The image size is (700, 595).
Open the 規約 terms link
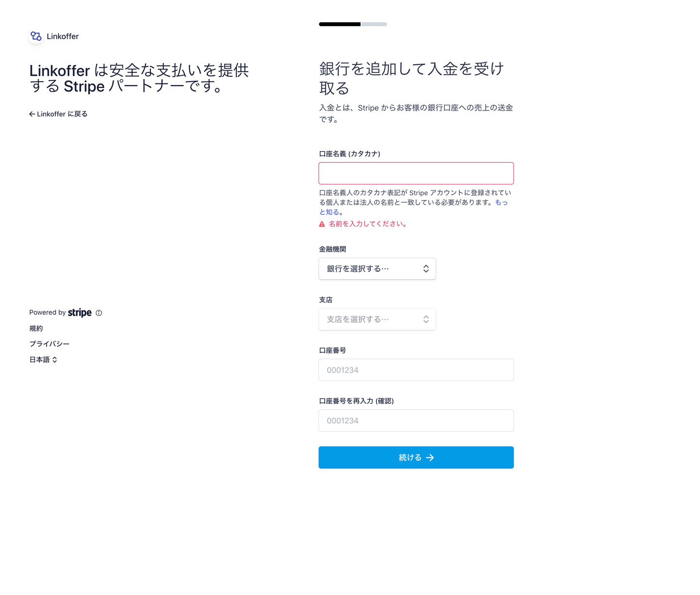[x=36, y=329]
